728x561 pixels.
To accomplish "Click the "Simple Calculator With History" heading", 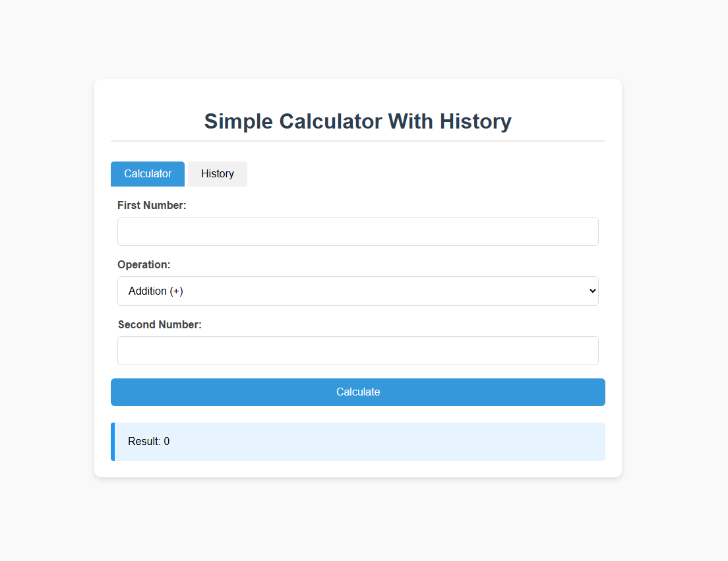I will click(x=357, y=121).
